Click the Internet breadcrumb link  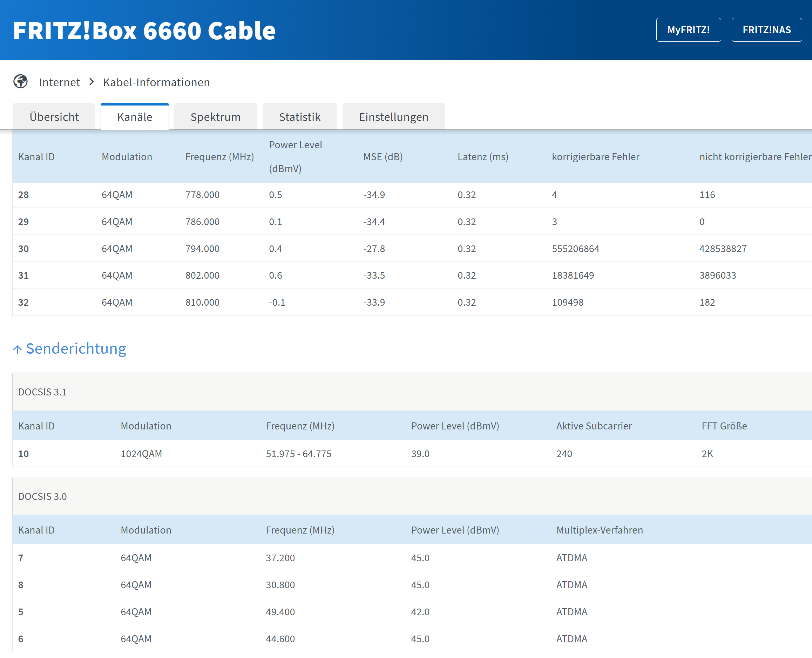coord(59,82)
